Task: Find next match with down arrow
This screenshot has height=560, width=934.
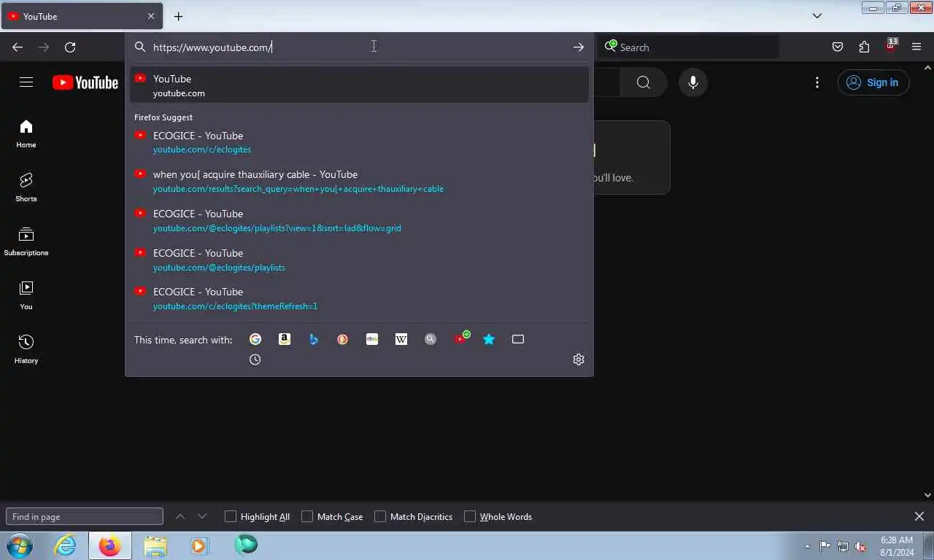Action: click(202, 516)
